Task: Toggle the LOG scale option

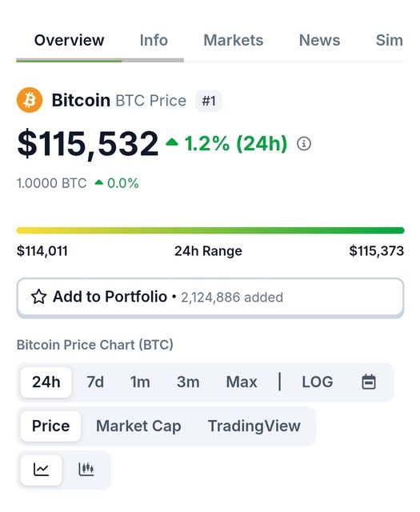Action: [317, 382]
